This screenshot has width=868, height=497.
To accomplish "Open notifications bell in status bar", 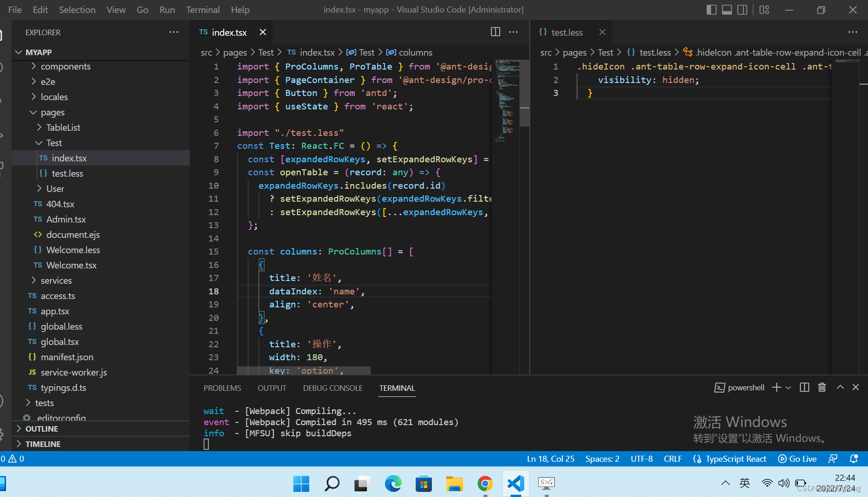I will 854,459.
